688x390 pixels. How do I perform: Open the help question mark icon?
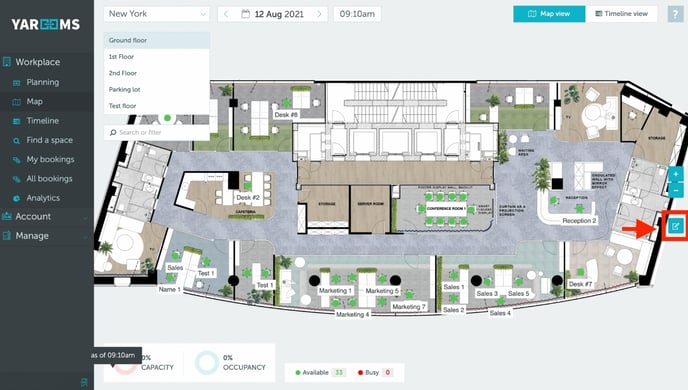click(675, 14)
